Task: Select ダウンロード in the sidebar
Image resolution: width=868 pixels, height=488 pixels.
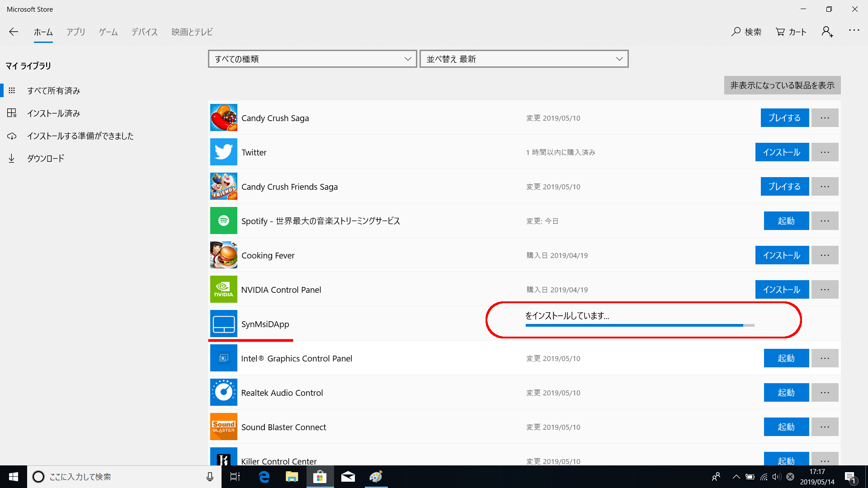Action: pyautogui.click(x=45, y=159)
